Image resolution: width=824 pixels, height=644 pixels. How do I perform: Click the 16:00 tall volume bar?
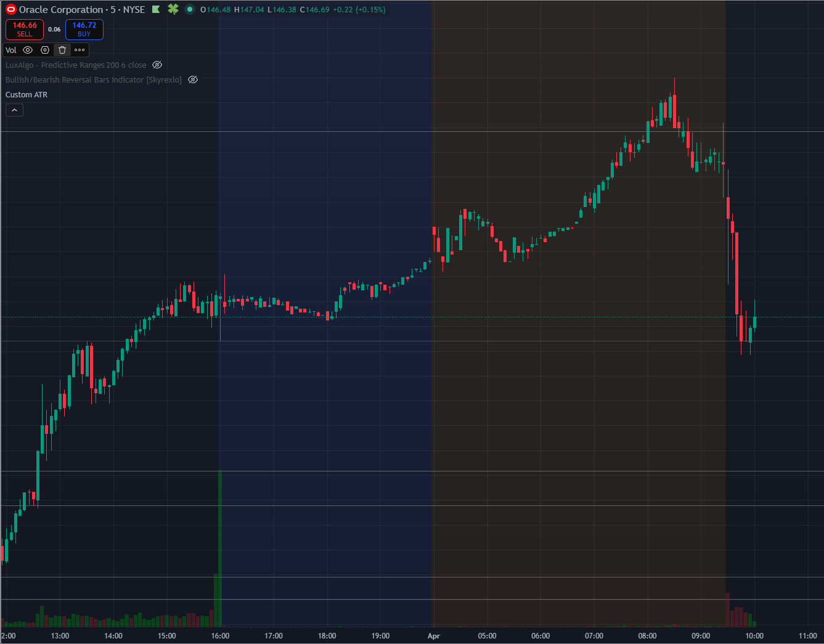point(220,548)
